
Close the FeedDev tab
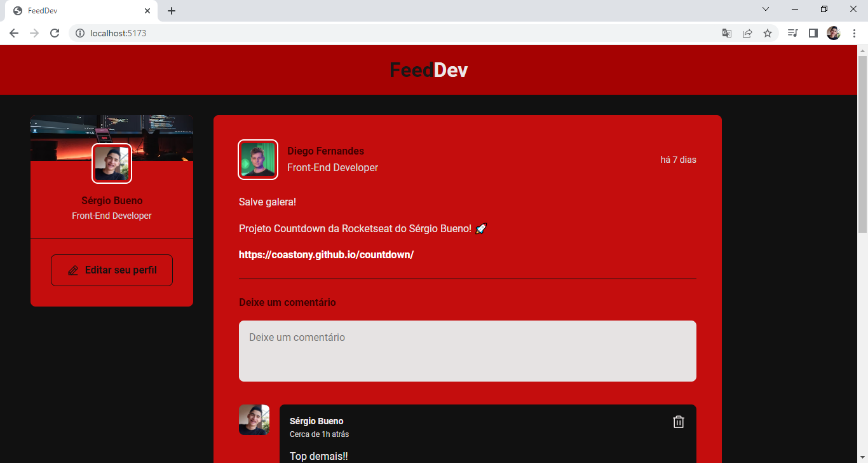[147, 11]
